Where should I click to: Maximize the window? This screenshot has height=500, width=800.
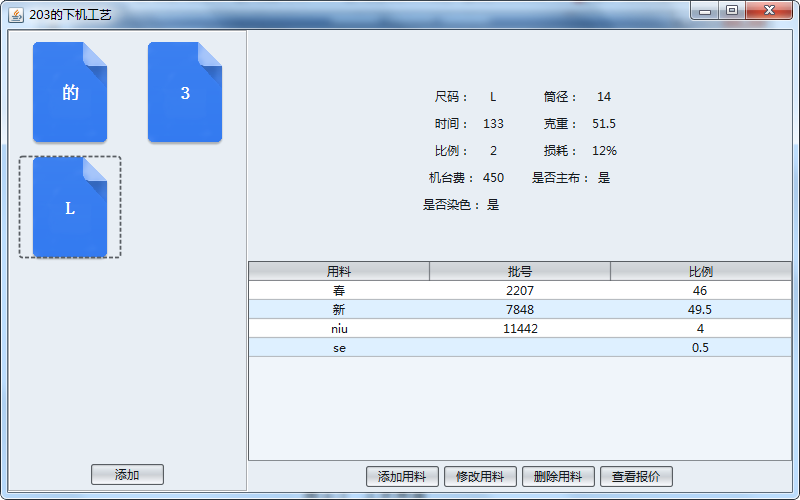pyautogui.click(x=732, y=10)
